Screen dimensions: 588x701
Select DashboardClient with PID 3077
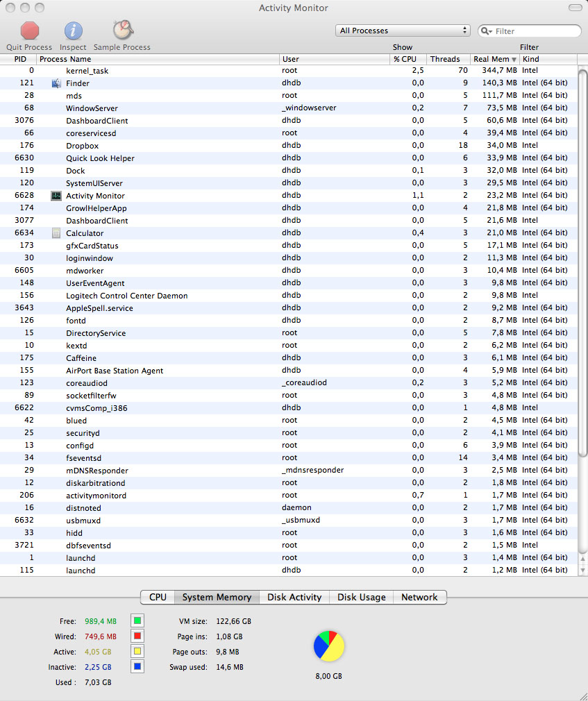pos(288,221)
